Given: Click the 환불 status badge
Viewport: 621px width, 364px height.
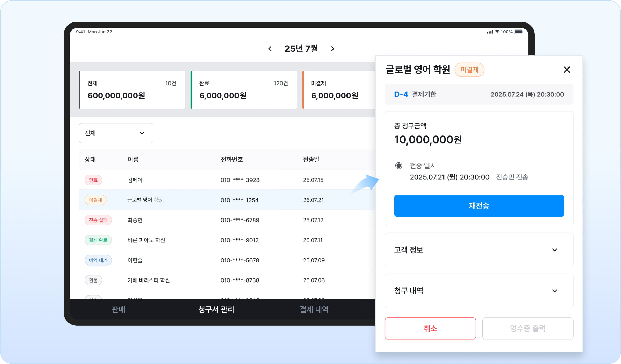Looking at the screenshot, I should pyautogui.click(x=93, y=280).
